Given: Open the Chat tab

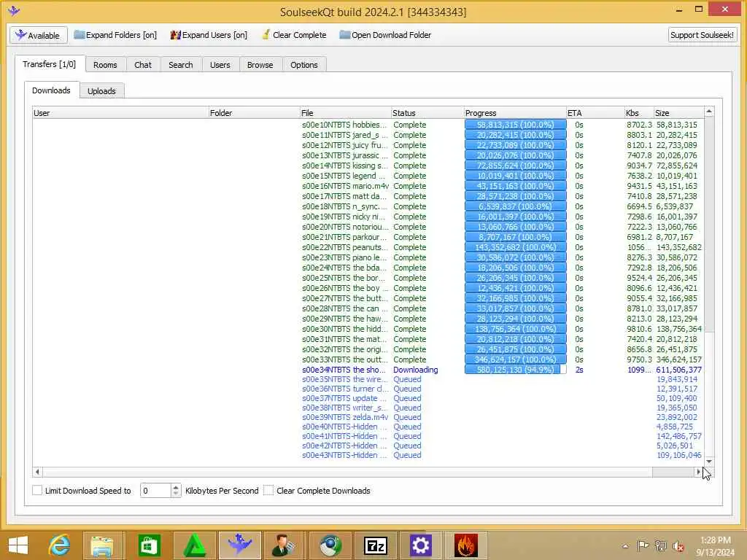Looking at the screenshot, I should [x=143, y=65].
